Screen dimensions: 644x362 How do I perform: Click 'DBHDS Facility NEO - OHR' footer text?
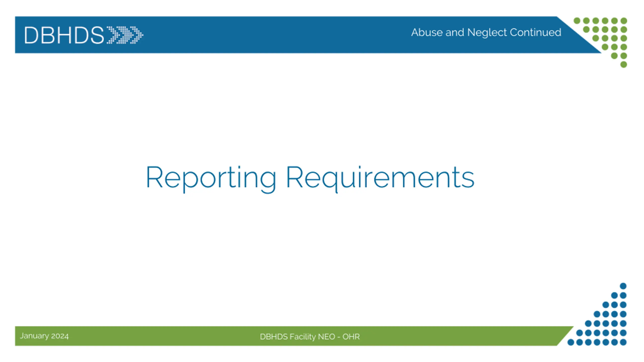tap(310, 337)
